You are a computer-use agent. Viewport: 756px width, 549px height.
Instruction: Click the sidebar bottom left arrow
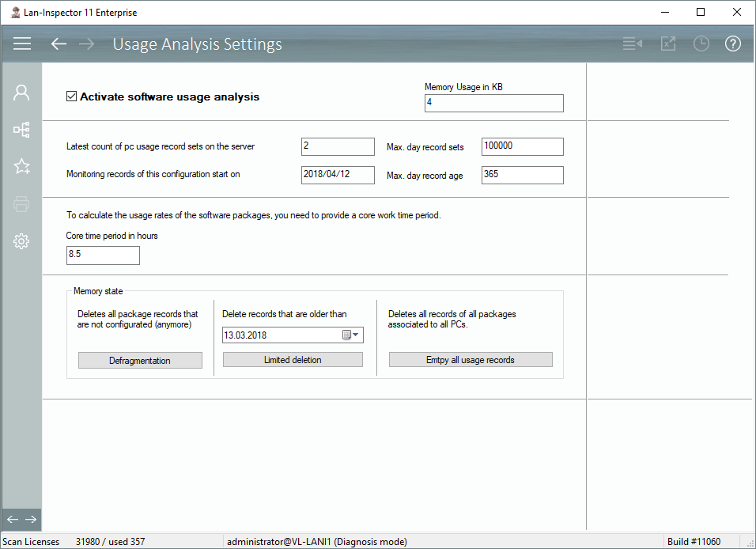[x=12, y=519]
